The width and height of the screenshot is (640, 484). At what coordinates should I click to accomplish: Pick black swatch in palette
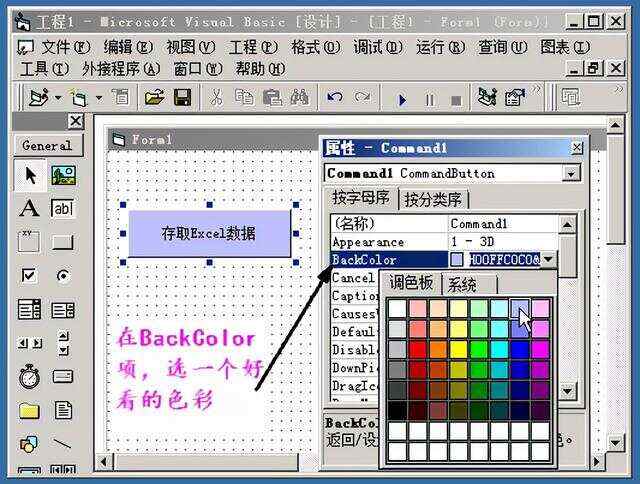(x=397, y=409)
